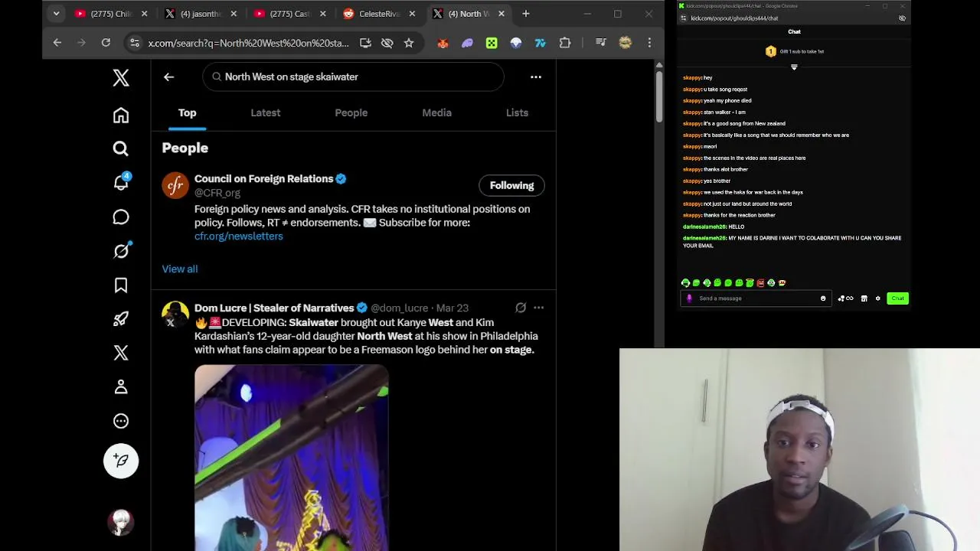This screenshot has width=980, height=551.
Task: Open media controls icon in Chrome toolbar
Action: pos(601,44)
